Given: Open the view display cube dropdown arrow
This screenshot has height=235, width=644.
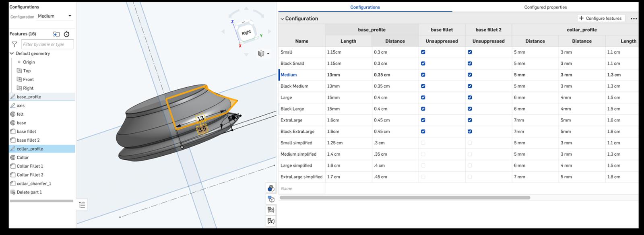Looking at the screenshot, I should 268,54.
